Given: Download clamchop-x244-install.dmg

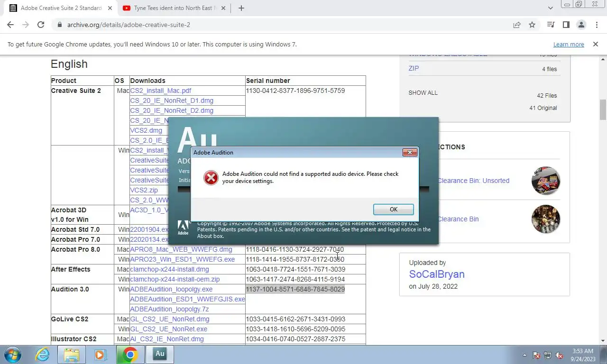Looking at the screenshot, I should point(169,269).
